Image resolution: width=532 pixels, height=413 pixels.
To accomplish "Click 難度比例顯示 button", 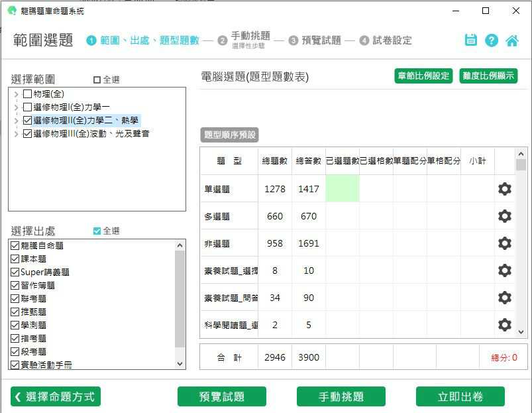I will pyautogui.click(x=488, y=76).
